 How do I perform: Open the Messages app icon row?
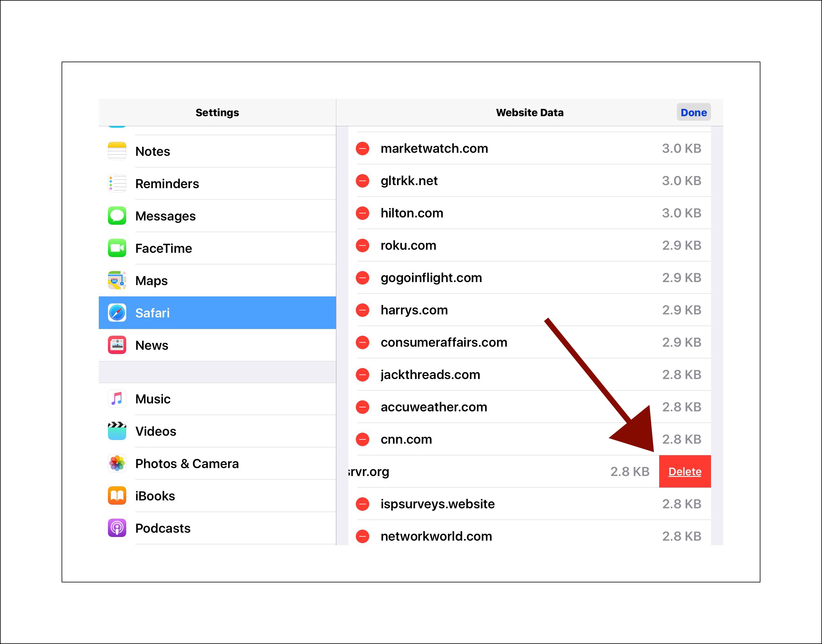tap(117, 216)
